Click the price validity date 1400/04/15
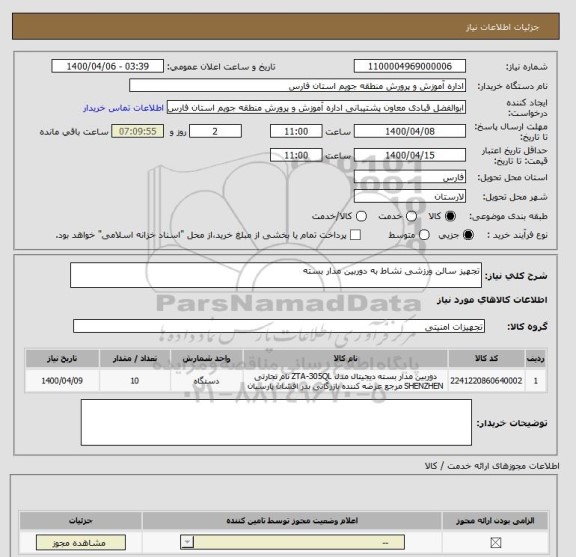The width and height of the screenshot is (576, 557). point(410,155)
